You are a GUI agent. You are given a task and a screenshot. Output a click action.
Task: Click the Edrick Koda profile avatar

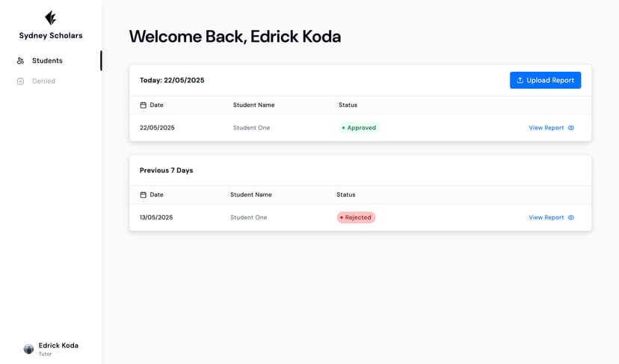[28, 348]
